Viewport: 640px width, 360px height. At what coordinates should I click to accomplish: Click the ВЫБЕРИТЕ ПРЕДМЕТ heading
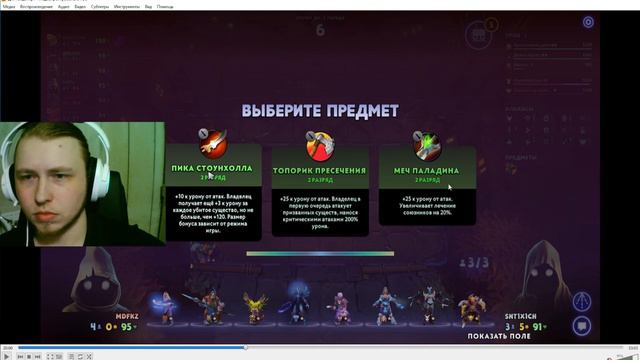point(320,111)
